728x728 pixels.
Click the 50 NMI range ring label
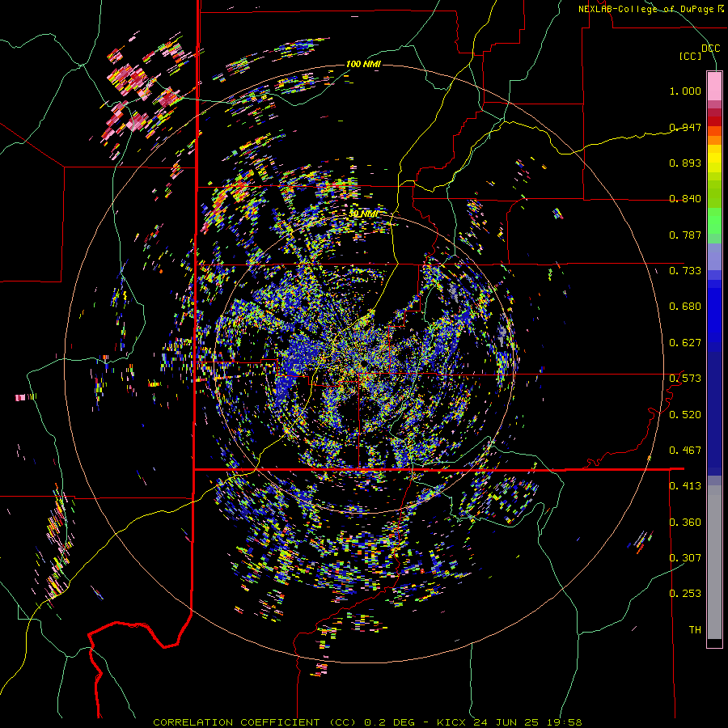pyautogui.click(x=363, y=214)
